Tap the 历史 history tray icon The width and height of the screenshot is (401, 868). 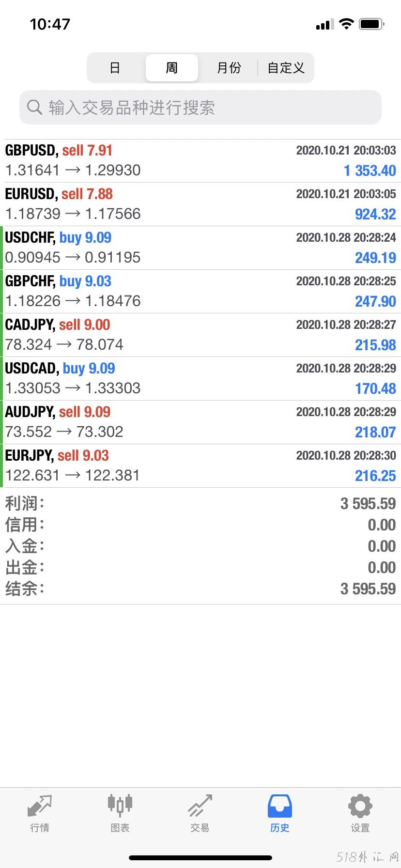[x=280, y=806]
